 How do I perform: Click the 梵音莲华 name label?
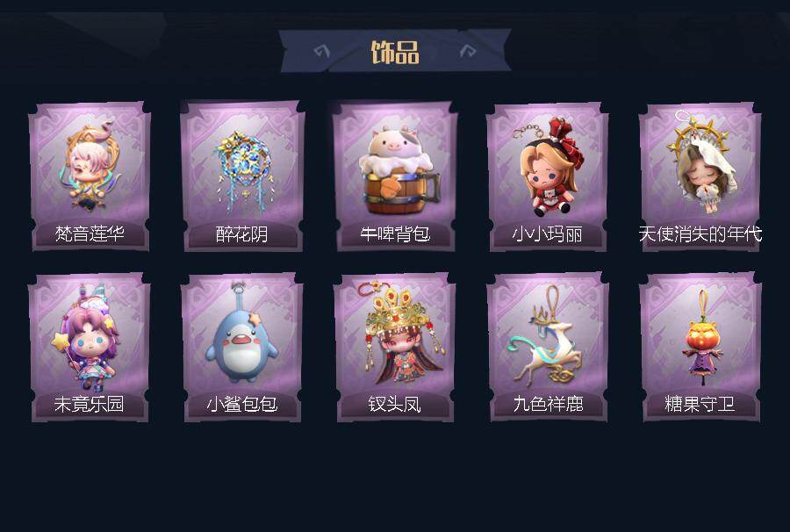point(90,234)
